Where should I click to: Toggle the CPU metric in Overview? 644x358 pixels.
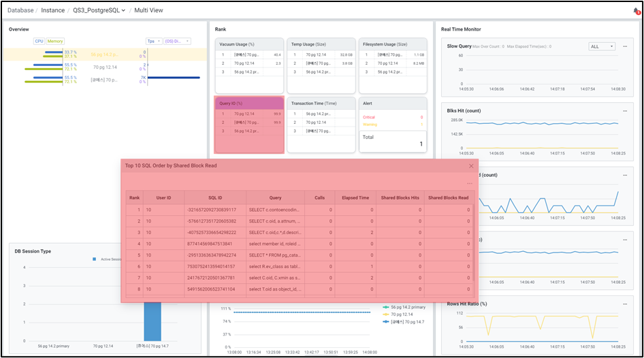click(39, 41)
